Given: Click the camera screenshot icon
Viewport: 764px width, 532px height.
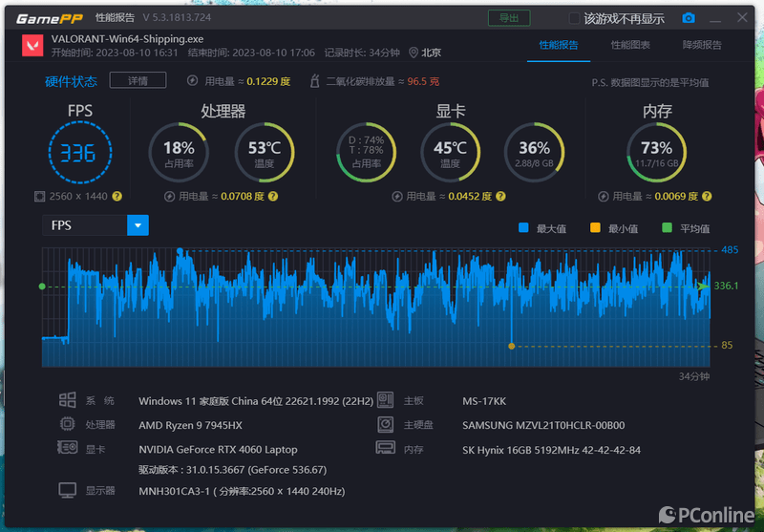Looking at the screenshot, I should tap(688, 18).
